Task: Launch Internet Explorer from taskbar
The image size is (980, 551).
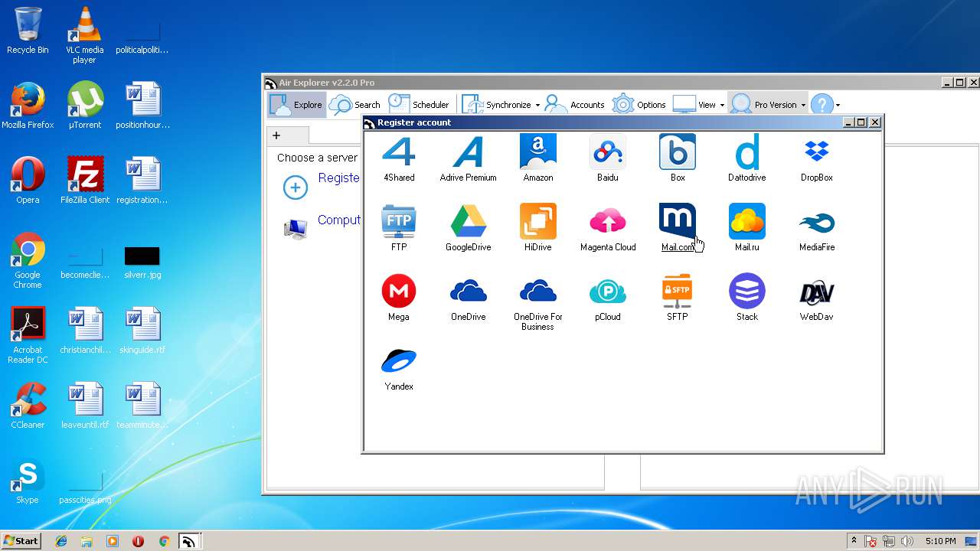Action: click(61, 541)
